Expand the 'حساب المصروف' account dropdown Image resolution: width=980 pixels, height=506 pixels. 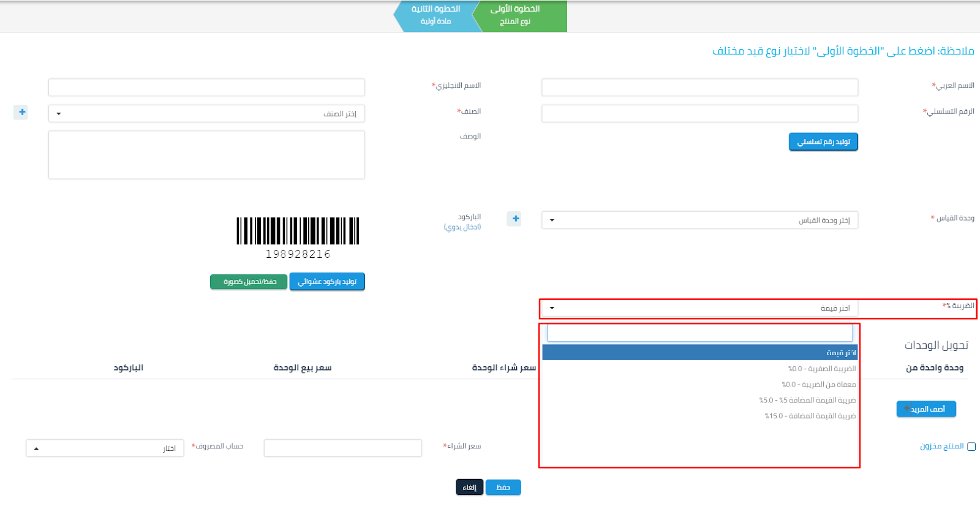coord(105,448)
